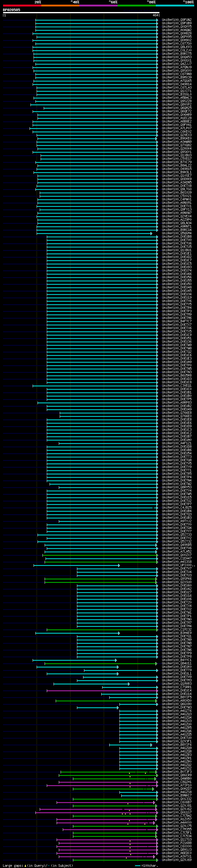Select hit label UniRef100_O49815
Viewport: 197px width, 868px height.
click(177, 169)
